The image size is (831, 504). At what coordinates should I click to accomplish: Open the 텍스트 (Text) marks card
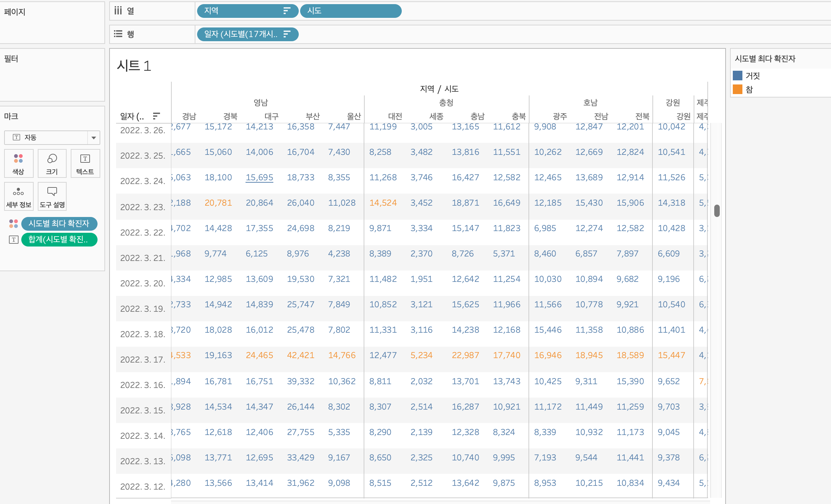point(85,163)
